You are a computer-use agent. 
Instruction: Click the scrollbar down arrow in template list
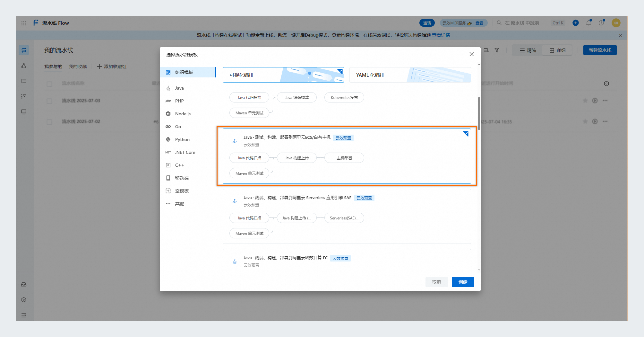coord(479,270)
